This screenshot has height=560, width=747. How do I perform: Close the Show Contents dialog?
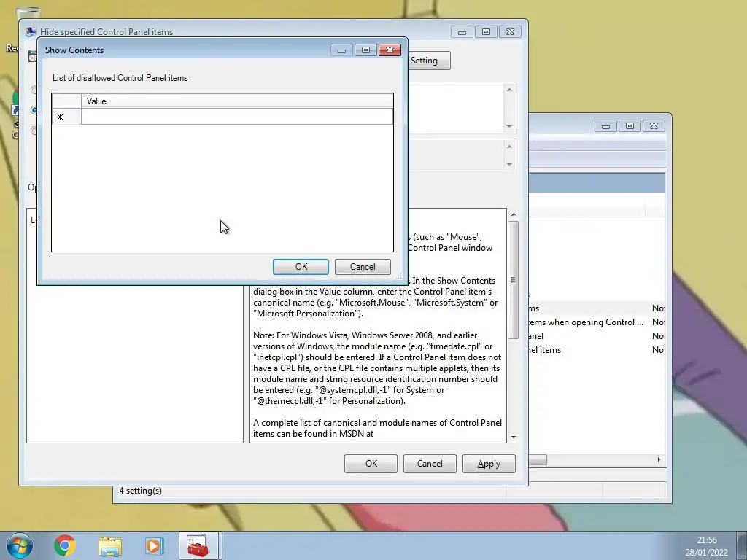pos(390,50)
